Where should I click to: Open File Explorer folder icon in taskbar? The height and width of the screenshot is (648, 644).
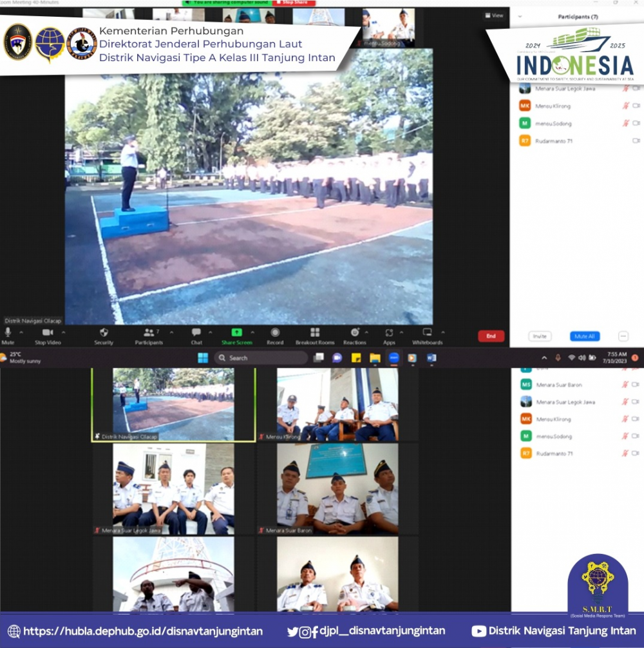(x=375, y=358)
